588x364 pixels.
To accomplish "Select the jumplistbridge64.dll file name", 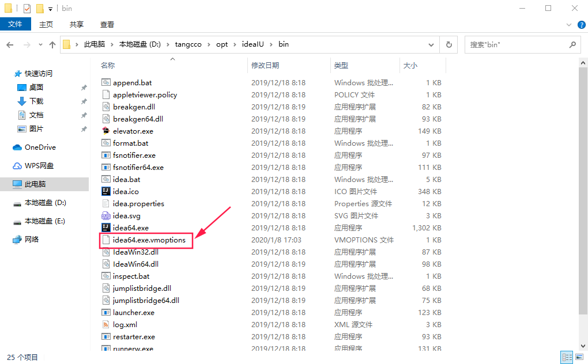I will coord(146,300).
